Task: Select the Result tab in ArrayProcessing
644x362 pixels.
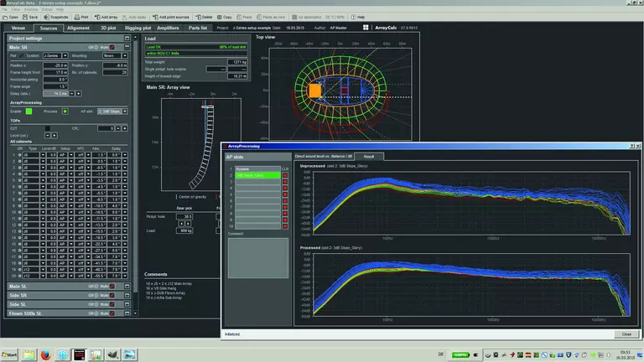Action: pos(367,156)
